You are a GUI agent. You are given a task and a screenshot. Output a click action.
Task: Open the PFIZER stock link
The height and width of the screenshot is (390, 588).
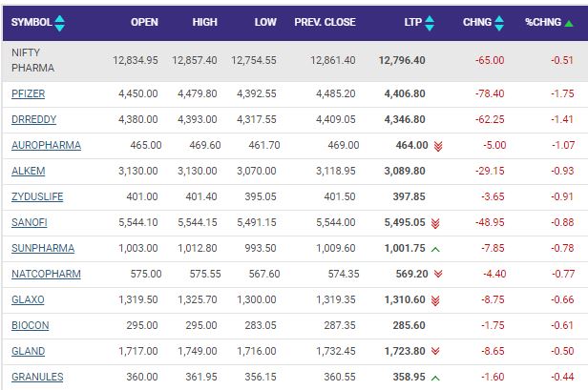coord(28,94)
